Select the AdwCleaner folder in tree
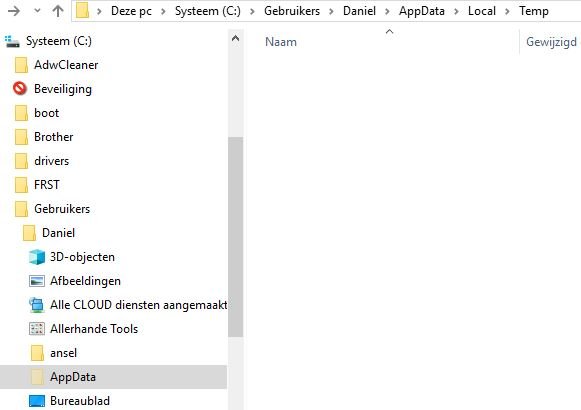Viewport: 581px width, 410px height. (x=66, y=65)
